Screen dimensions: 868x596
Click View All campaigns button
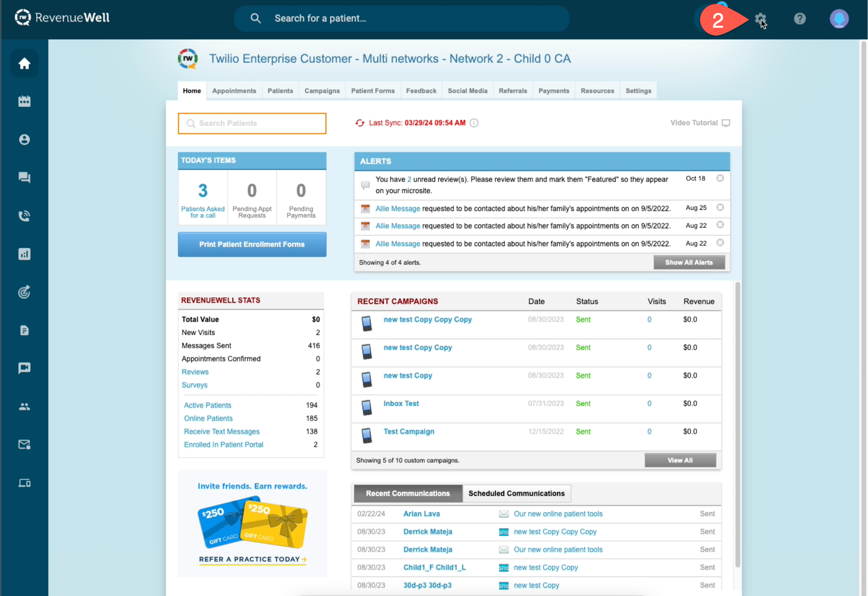(680, 460)
